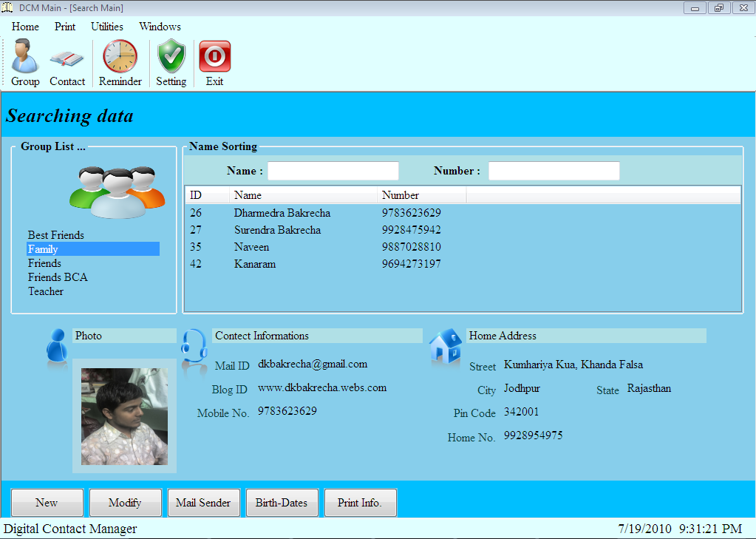Sort by the Number column header
The height and width of the screenshot is (539, 756).
(x=422, y=195)
